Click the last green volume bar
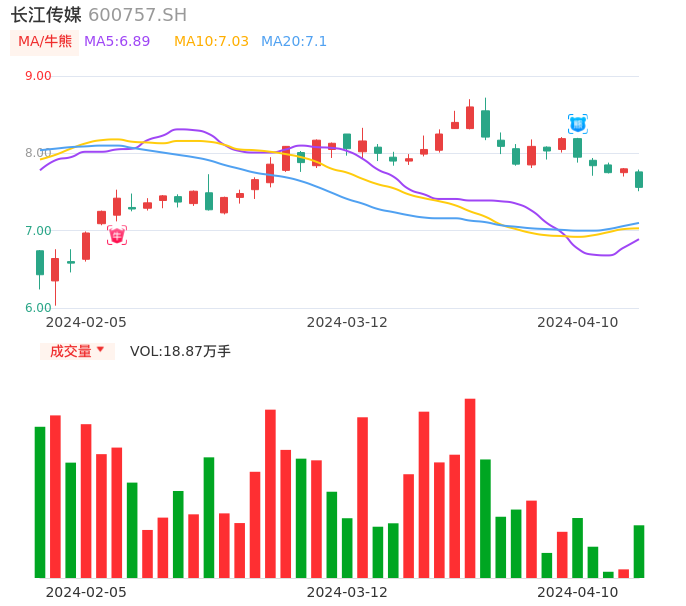 [x=639, y=552]
